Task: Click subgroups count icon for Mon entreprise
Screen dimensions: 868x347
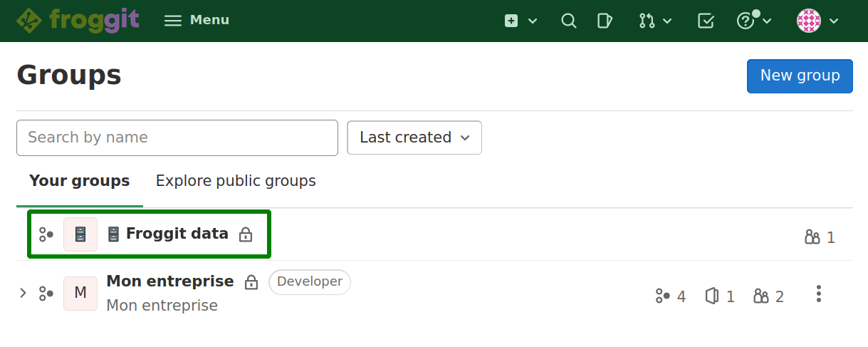Action: [663, 296]
